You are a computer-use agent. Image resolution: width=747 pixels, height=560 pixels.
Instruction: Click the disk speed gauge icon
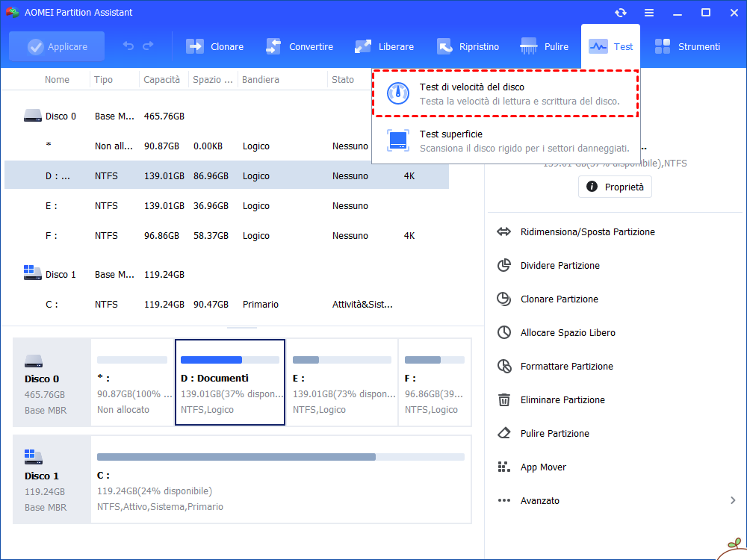point(398,93)
